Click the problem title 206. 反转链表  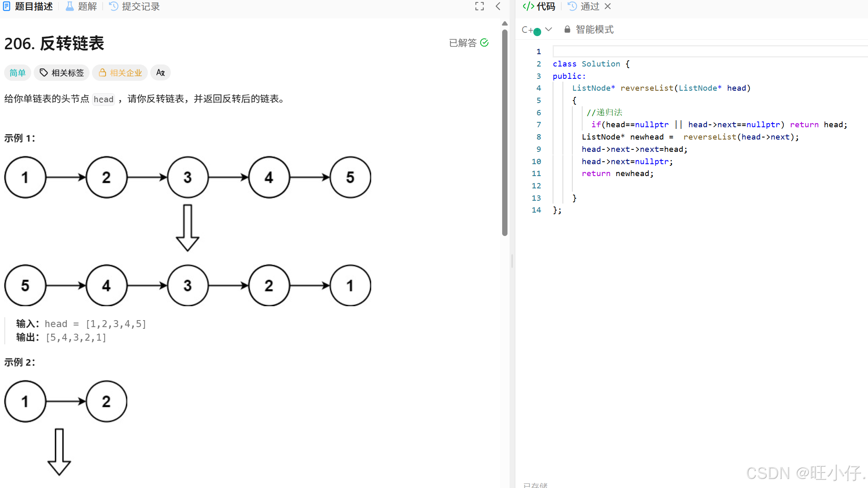click(54, 44)
